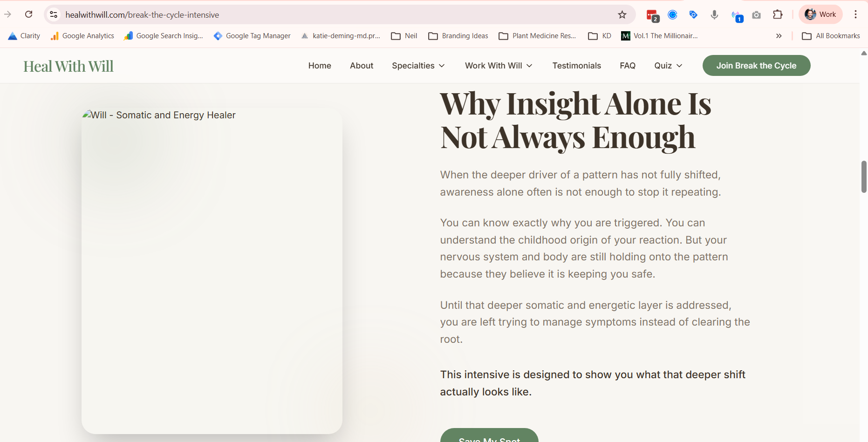Viewport: 868px width, 442px height.
Task: Go to the Testimonials page
Action: click(576, 66)
